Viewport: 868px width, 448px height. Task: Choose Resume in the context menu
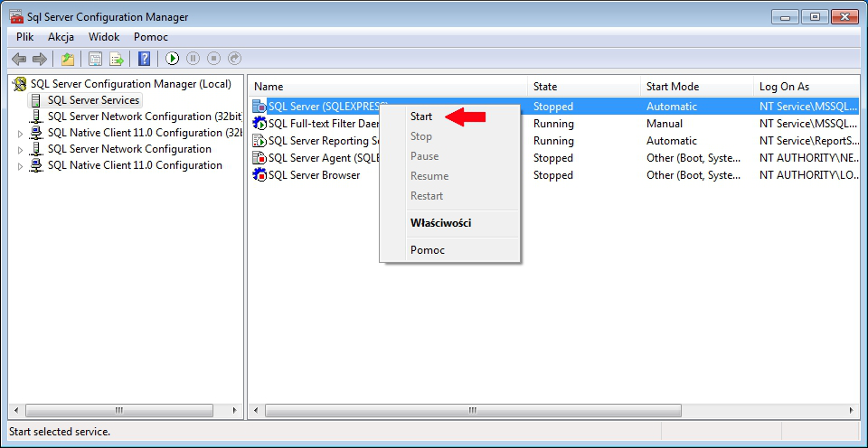[429, 176]
